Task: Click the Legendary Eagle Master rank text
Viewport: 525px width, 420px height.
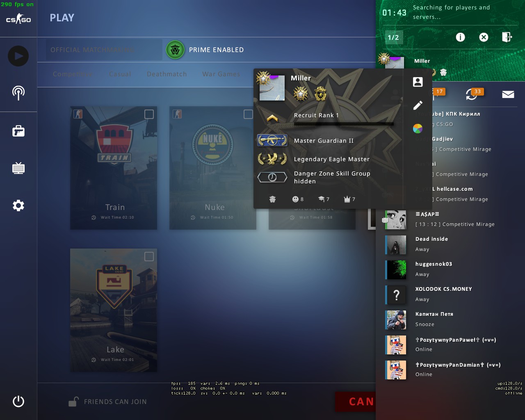Action: coord(332,159)
